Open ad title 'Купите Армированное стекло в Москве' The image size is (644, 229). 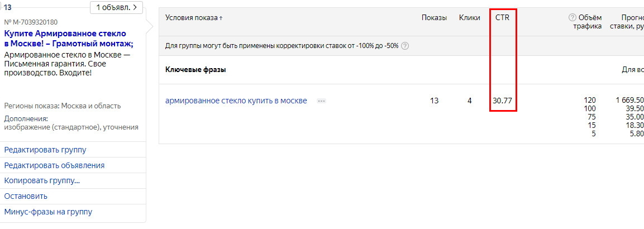point(69,39)
